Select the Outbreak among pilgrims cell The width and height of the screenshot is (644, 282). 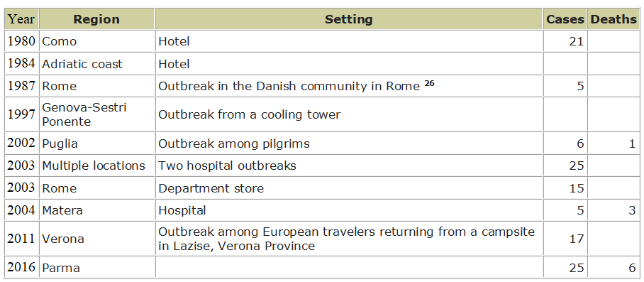pyautogui.click(x=349, y=143)
